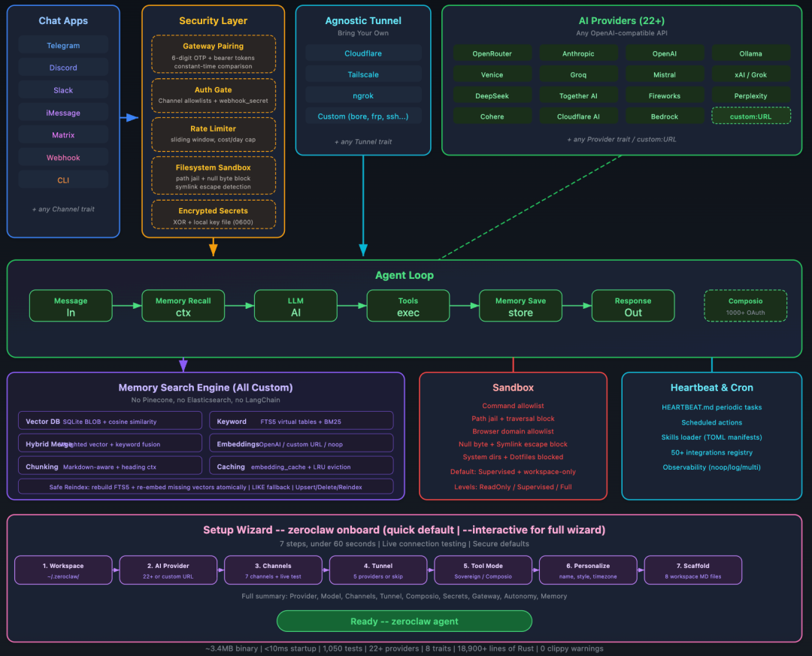Screen dimensions: 812x656
Task: Select the iMessage channel box
Action: coord(63,113)
